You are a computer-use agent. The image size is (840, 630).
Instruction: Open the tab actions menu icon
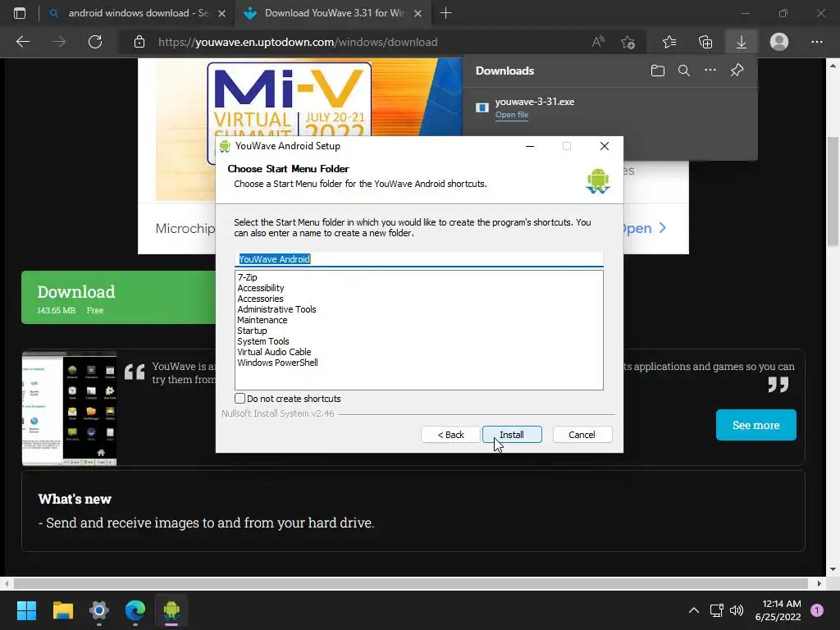pos(20,13)
